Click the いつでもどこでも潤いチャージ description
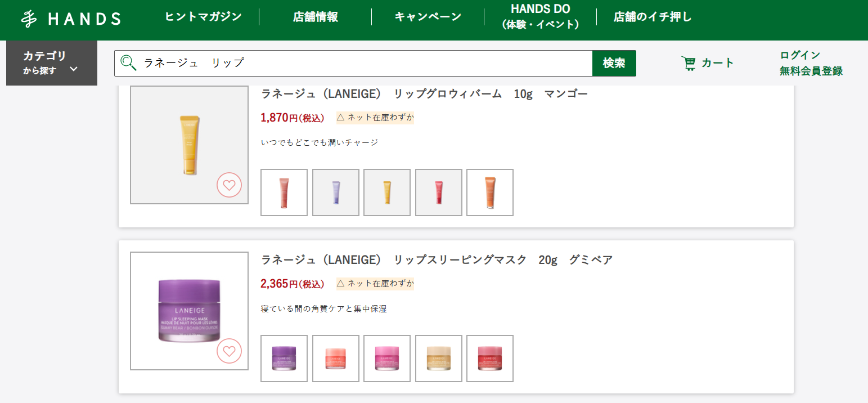This screenshot has width=868, height=403. (320, 142)
